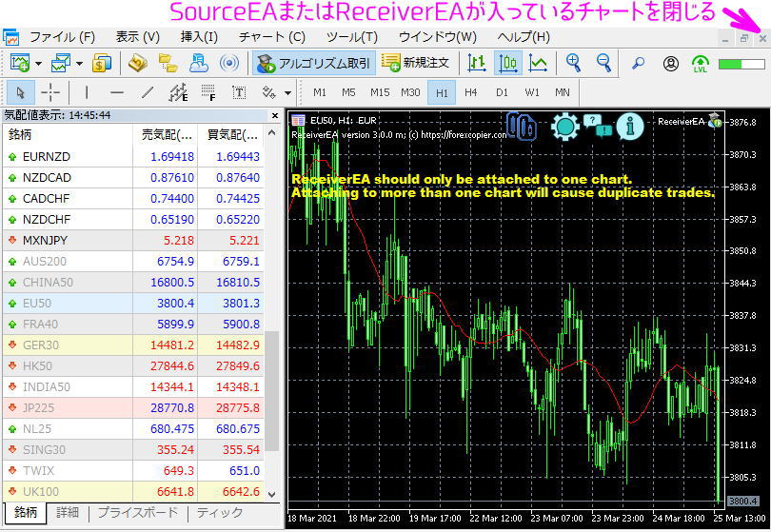Switch to the M15 timeframe
This screenshot has height=532, width=771.
pos(380,92)
